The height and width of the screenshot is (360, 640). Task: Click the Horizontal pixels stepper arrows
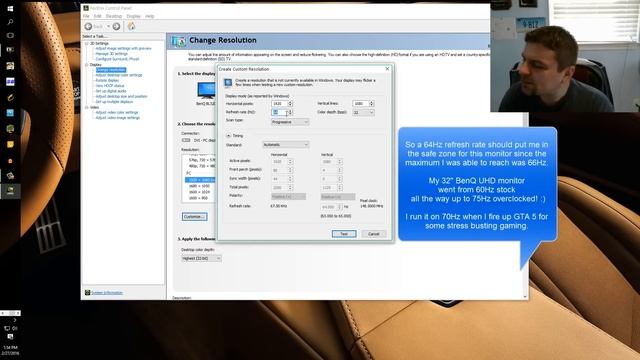pyautogui.click(x=291, y=104)
